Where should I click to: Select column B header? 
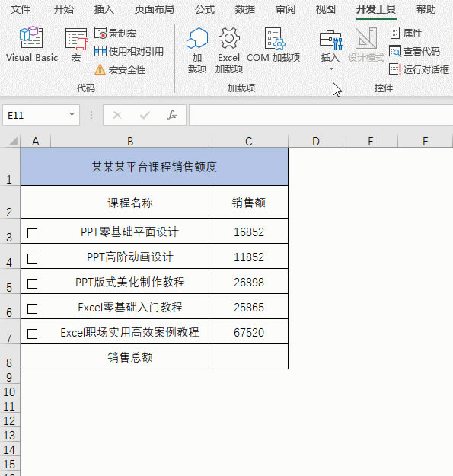click(x=130, y=141)
